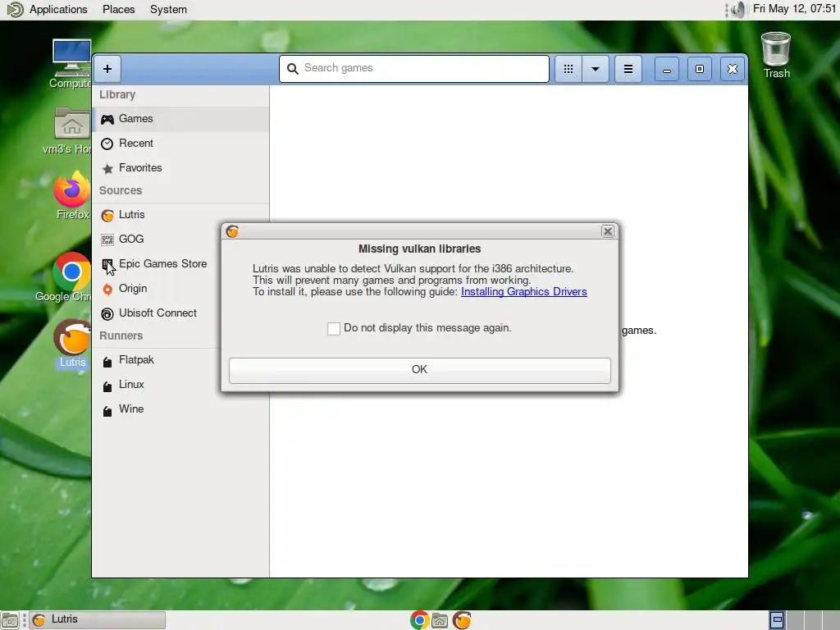Click the plus add-game button in Lutris
Screen dimensions: 840x630
[x=107, y=69]
